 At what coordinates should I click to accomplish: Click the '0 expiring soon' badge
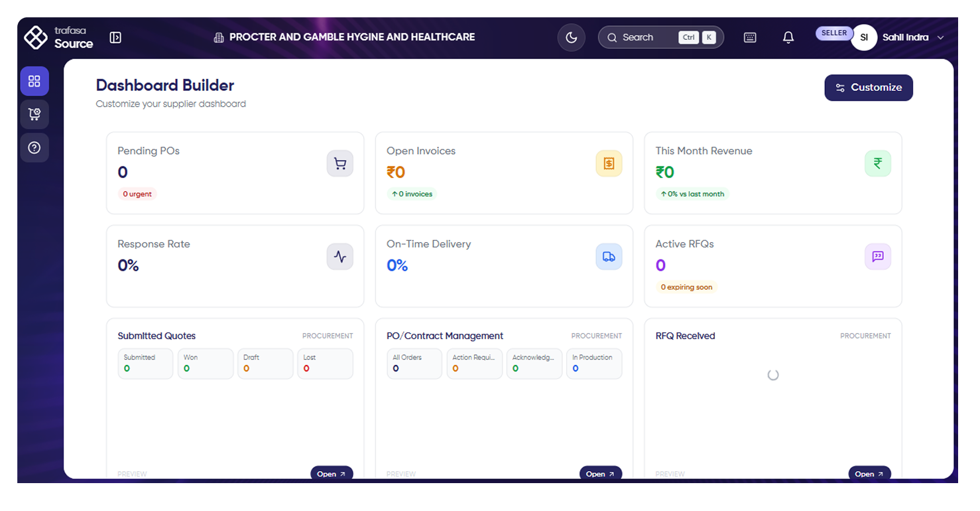(686, 287)
